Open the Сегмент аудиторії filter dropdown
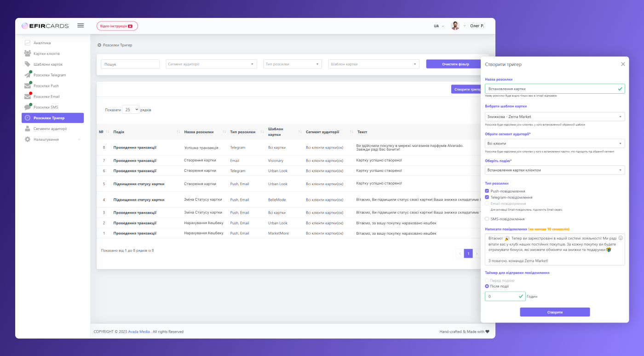The height and width of the screenshot is (356, 644). point(211,64)
